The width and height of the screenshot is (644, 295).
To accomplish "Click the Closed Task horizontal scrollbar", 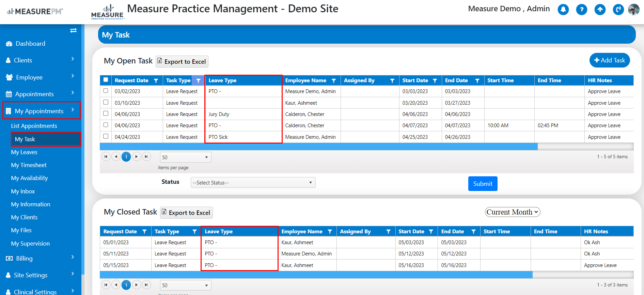I will coord(316,275).
